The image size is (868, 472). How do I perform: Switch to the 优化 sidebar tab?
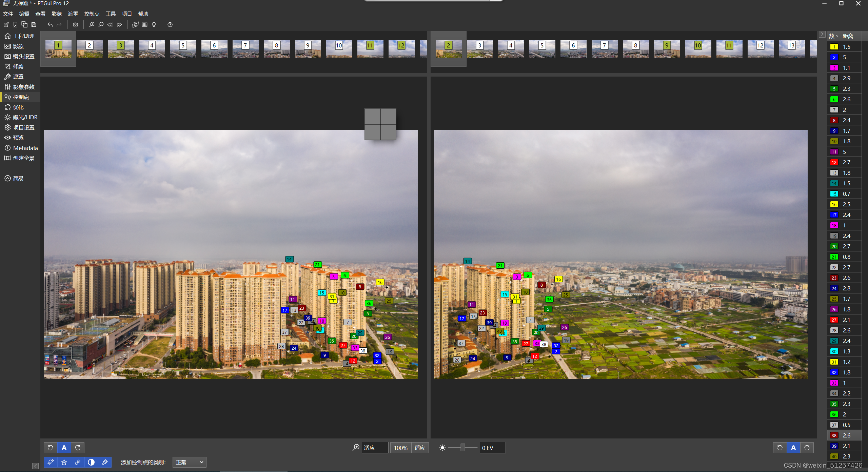18,107
